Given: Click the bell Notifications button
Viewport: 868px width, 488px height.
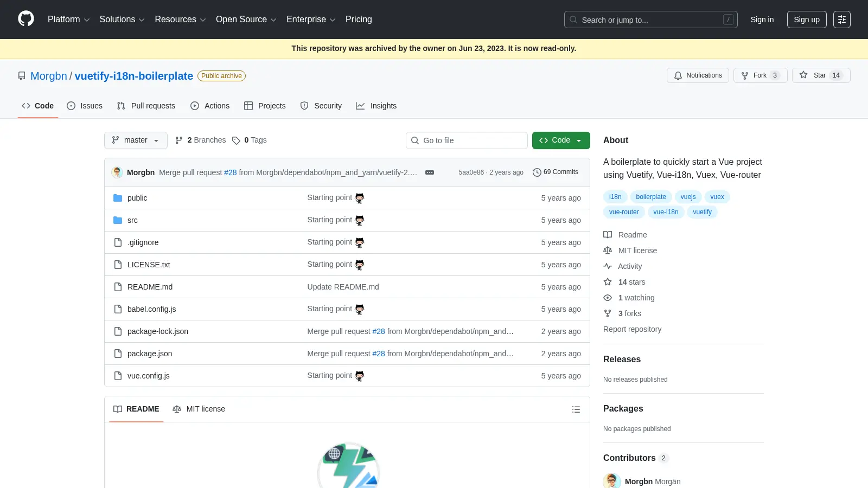Looking at the screenshot, I should (698, 75).
